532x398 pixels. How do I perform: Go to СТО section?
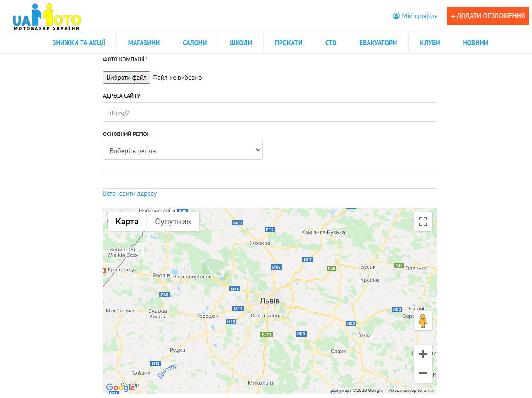[x=331, y=43]
